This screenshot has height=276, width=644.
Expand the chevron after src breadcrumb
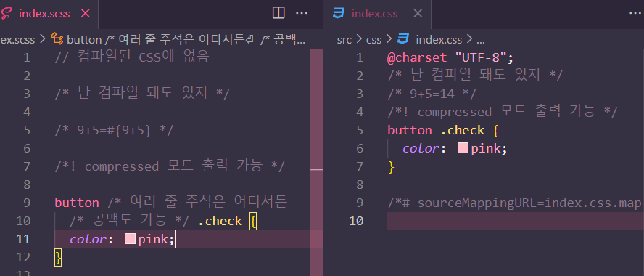click(359, 40)
